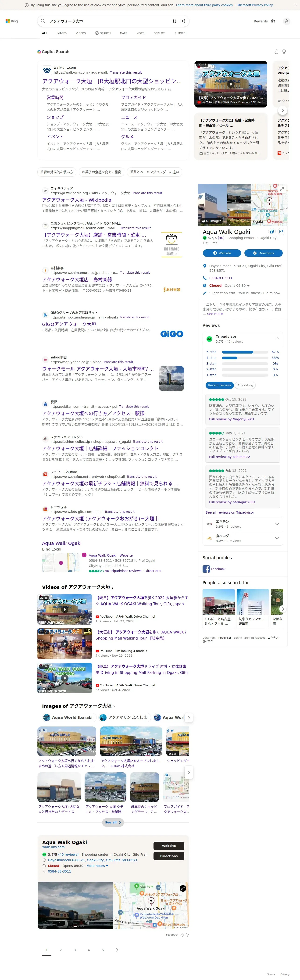Open Microsoft Privacy Policy link
The height and width of the screenshot is (980, 300).
[255, 5]
